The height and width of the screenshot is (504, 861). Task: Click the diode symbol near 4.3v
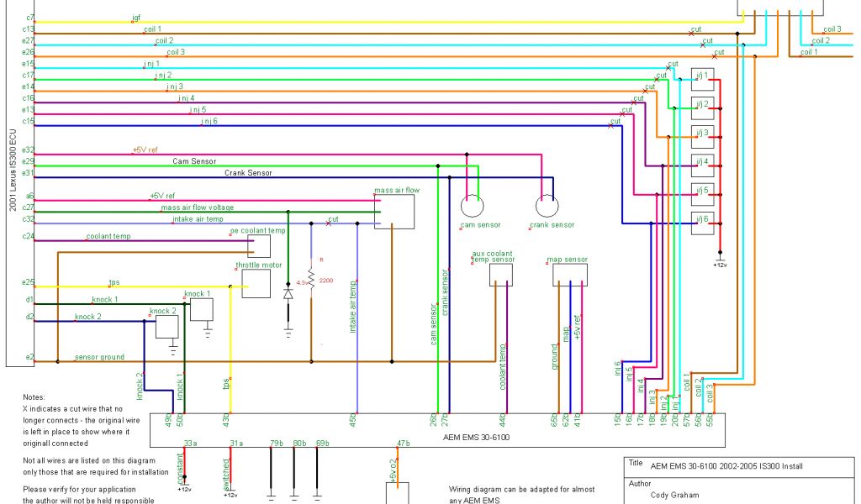[x=288, y=294]
